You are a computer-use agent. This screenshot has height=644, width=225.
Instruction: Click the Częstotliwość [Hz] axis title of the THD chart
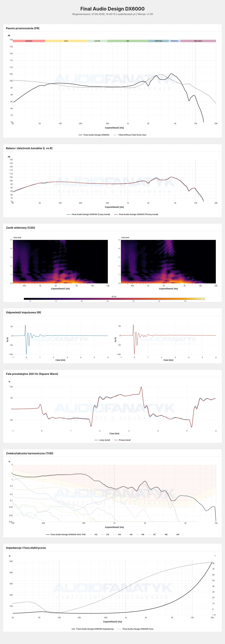114,527
